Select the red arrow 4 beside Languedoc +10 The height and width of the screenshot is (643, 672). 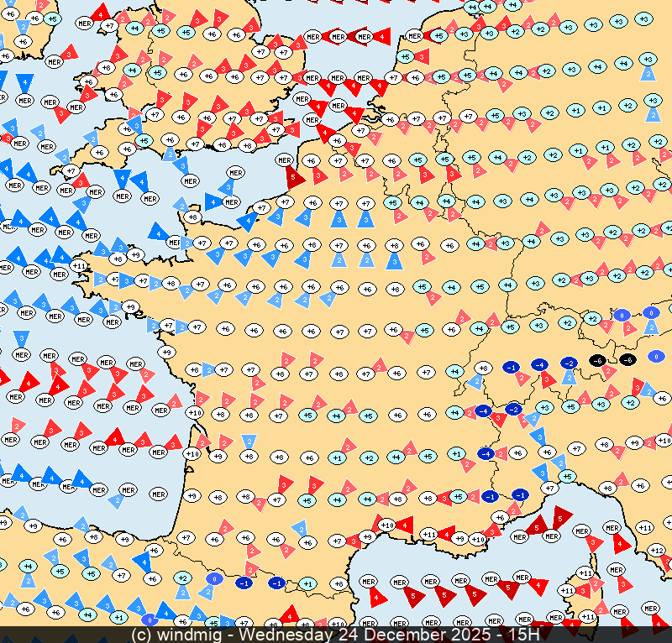[x=406, y=525]
